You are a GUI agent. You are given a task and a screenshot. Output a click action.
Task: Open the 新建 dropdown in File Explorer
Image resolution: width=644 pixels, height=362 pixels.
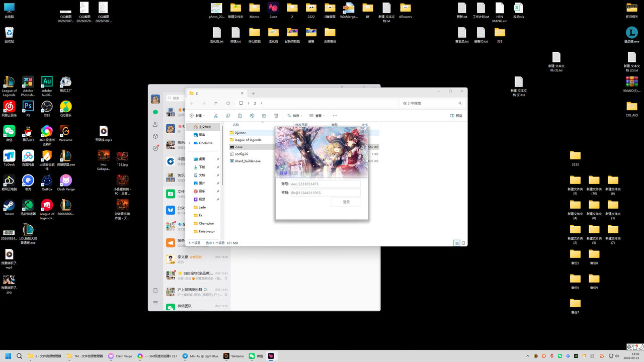(x=197, y=116)
